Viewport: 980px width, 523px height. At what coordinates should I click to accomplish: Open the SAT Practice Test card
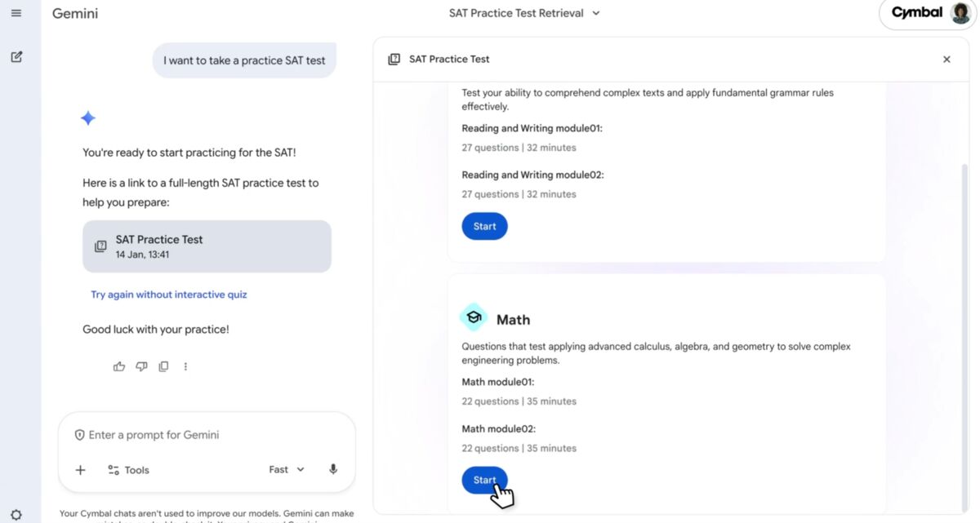click(x=207, y=246)
